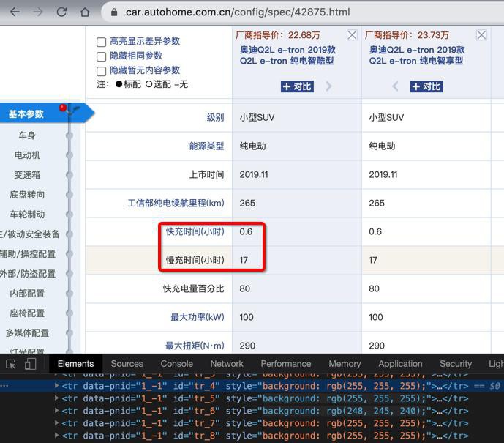Expand the tr_8 node in DOM tree
504x443 pixels.
[57, 435]
